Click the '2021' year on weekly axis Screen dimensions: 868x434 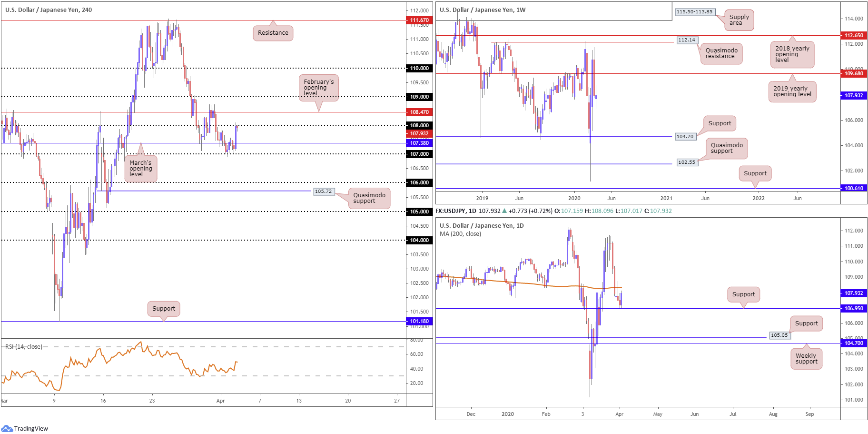666,198
